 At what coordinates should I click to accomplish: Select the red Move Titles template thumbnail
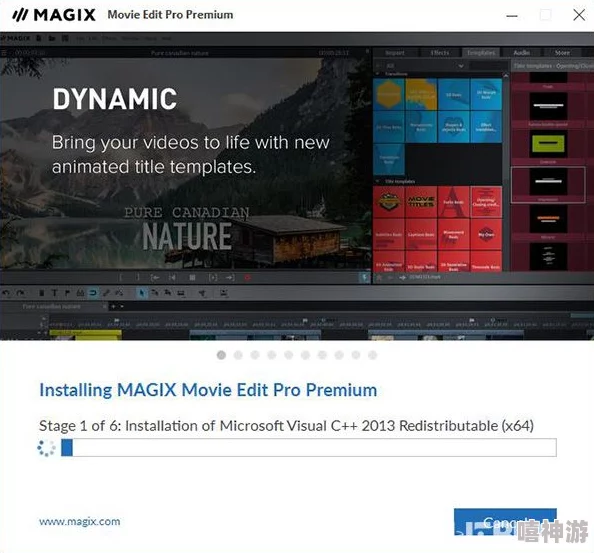point(421,202)
